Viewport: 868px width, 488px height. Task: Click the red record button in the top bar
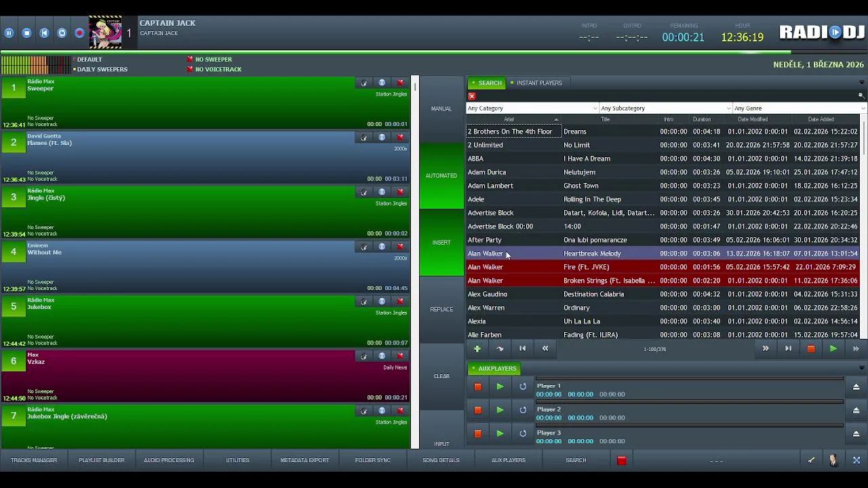79,33
